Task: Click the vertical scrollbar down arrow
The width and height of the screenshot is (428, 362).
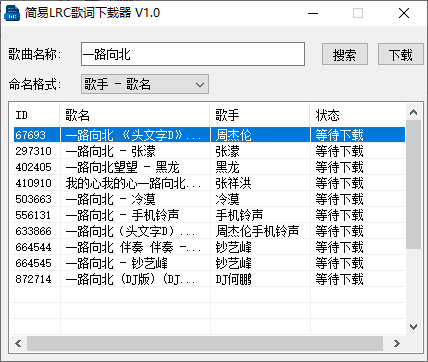Action: 413,327
